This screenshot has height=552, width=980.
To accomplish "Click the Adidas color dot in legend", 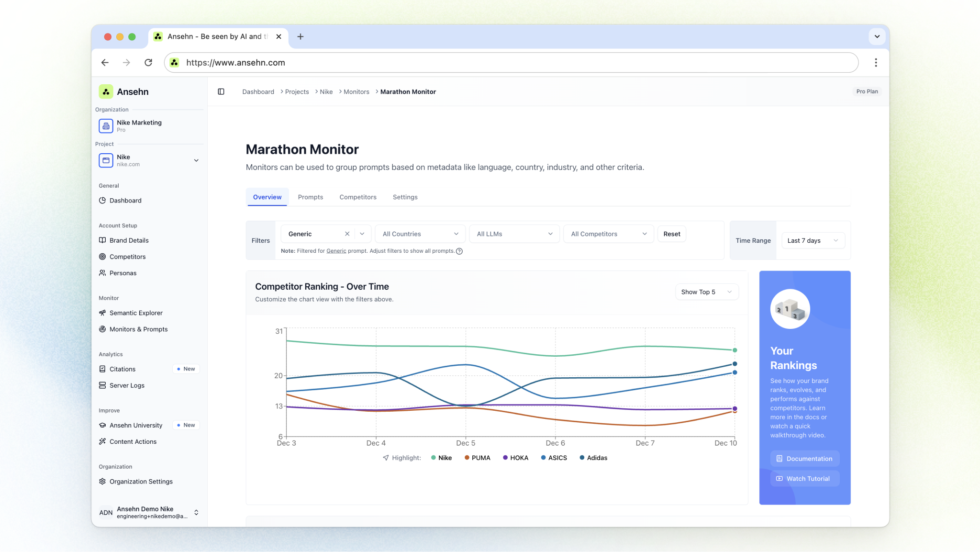I will [582, 458].
